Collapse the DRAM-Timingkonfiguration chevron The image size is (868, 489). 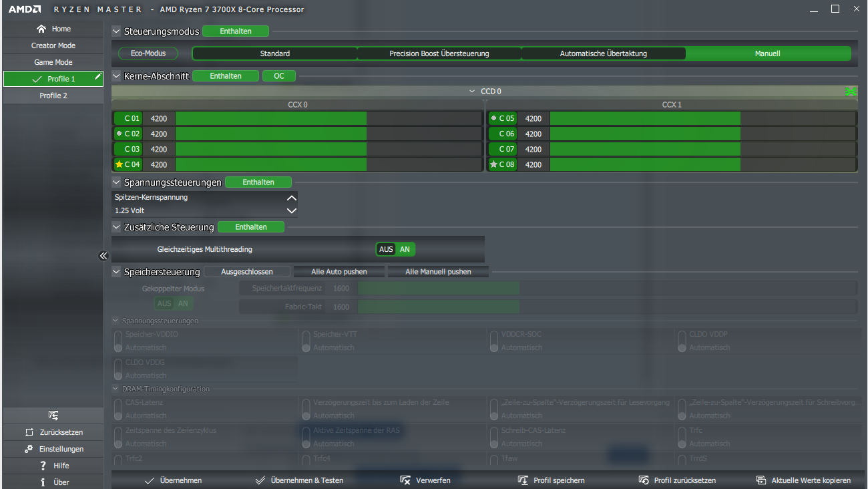116,388
